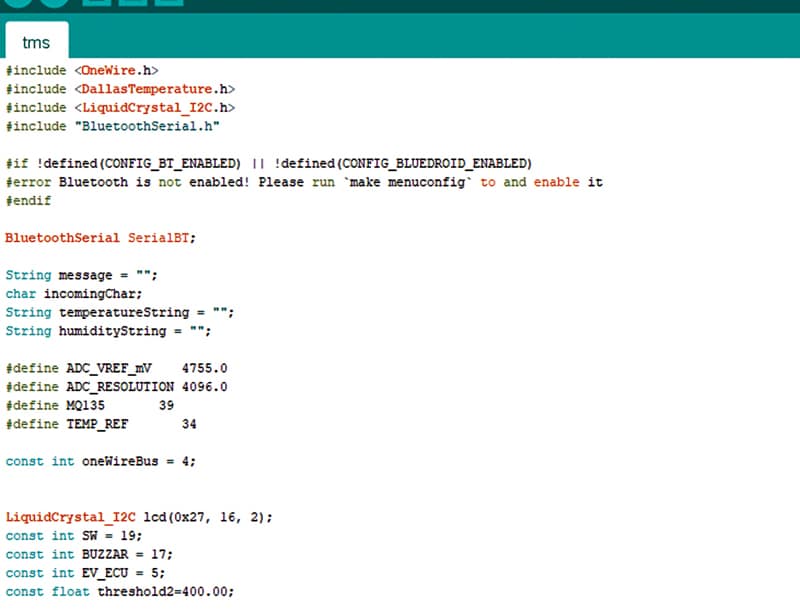Click the Save sketch toolbar icon
The height and width of the screenshot is (611, 800).
168,3
